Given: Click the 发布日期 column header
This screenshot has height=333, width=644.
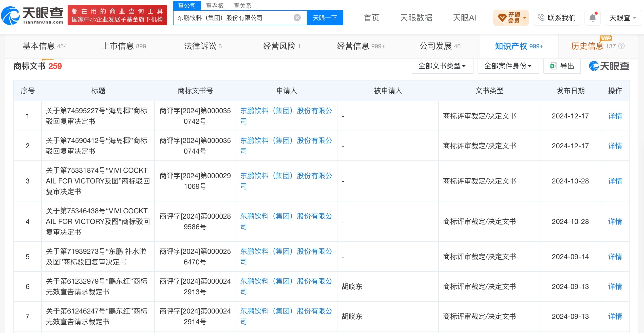Looking at the screenshot, I should click(570, 91).
